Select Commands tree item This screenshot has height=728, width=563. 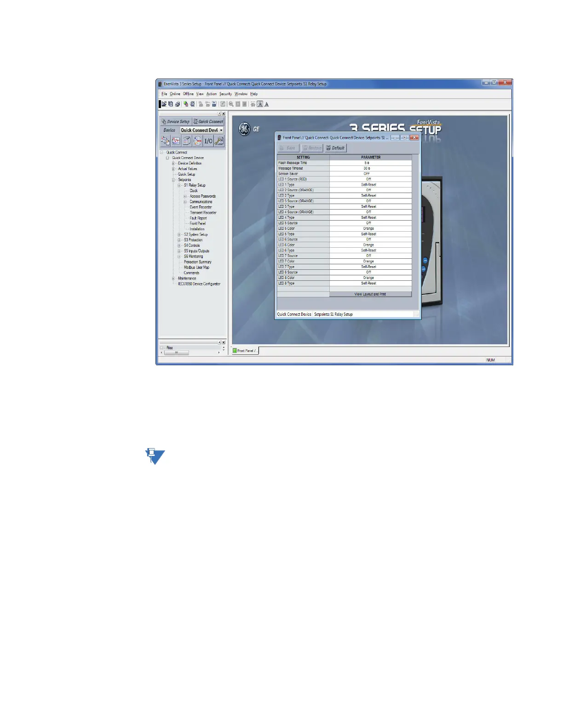coord(192,273)
